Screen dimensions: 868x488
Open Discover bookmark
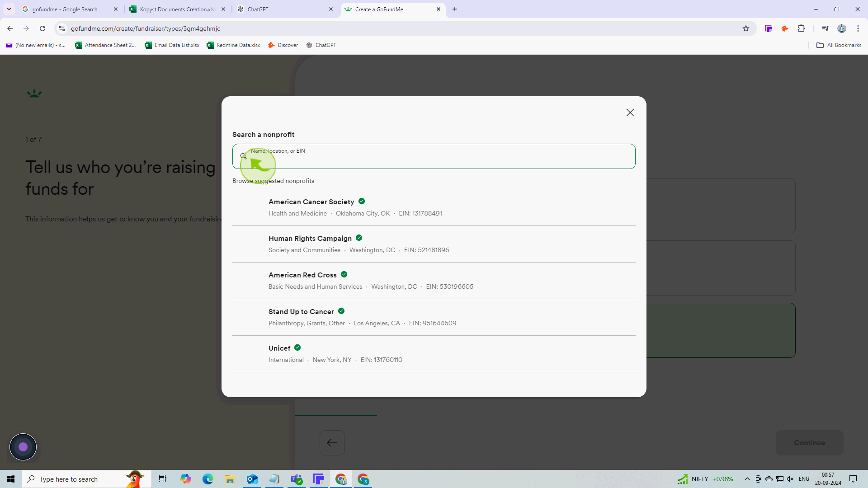pyautogui.click(x=283, y=45)
